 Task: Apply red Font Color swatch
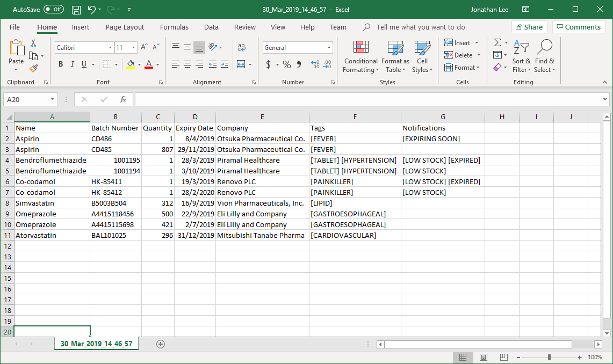[x=149, y=64]
